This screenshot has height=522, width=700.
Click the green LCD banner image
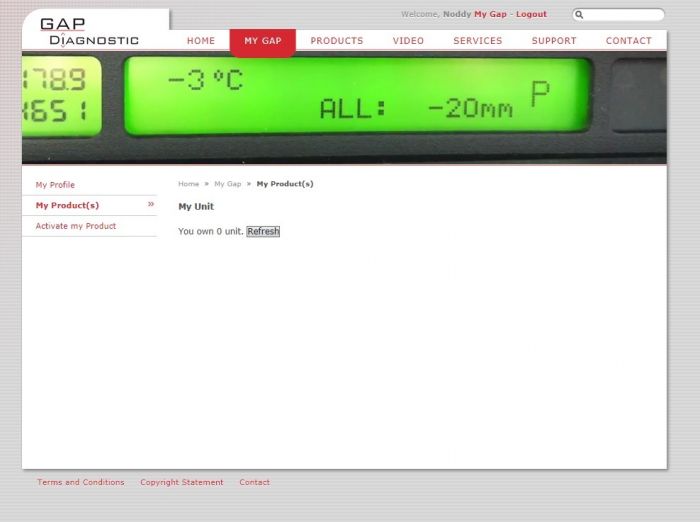pos(344,108)
